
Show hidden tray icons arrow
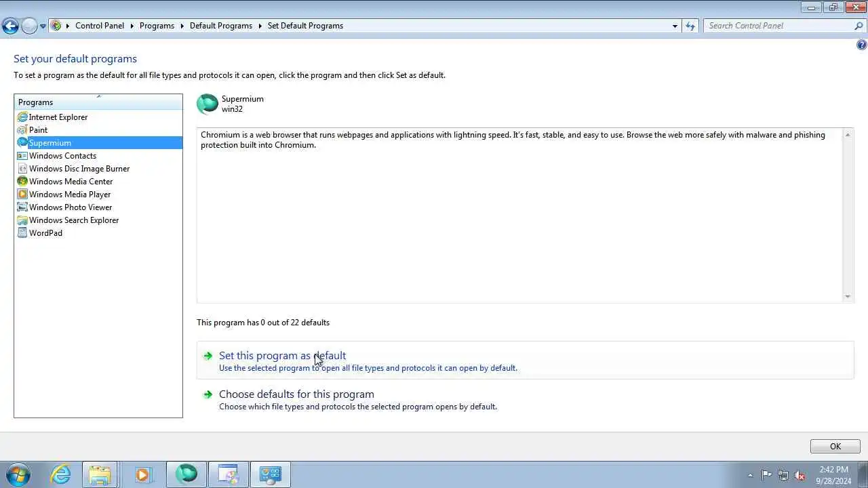coord(750,475)
